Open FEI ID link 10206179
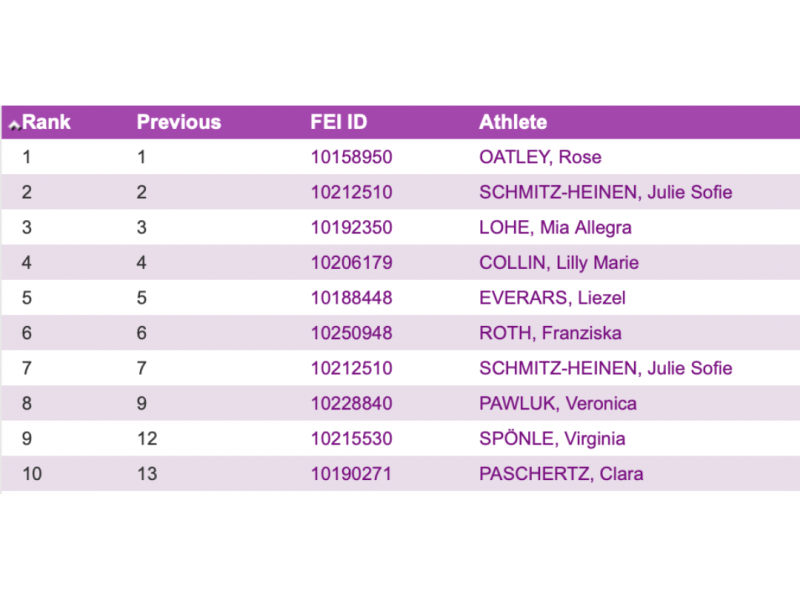The image size is (800, 600). click(351, 263)
